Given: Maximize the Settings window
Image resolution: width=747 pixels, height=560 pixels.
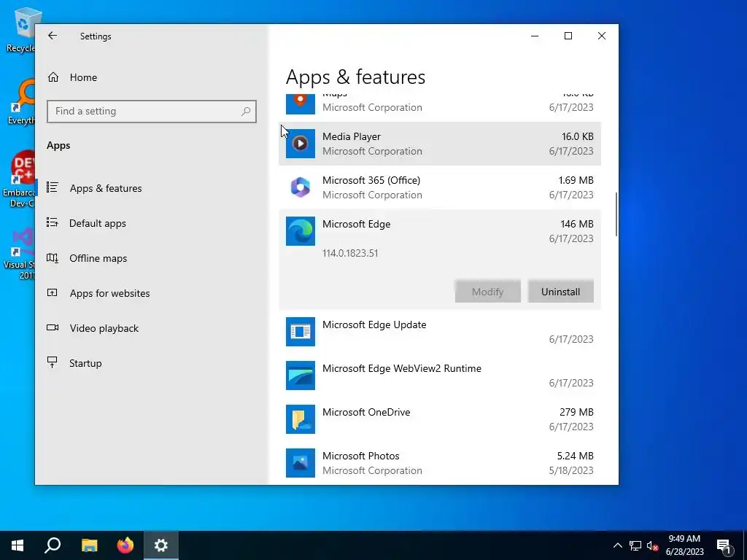Looking at the screenshot, I should point(568,36).
